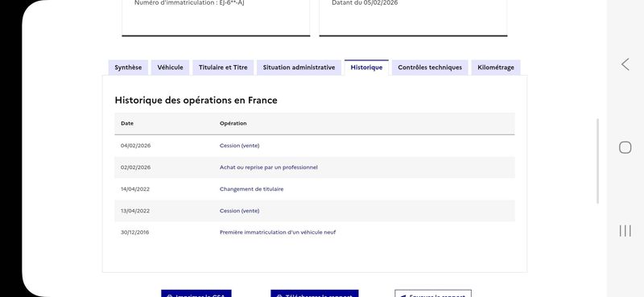
Task: Click the Numéro d'immatriculation text
Action: [x=190, y=3]
